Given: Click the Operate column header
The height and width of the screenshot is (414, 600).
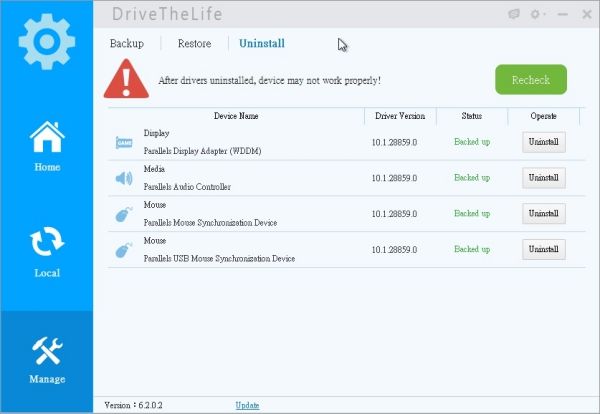Looking at the screenshot, I should [x=543, y=116].
